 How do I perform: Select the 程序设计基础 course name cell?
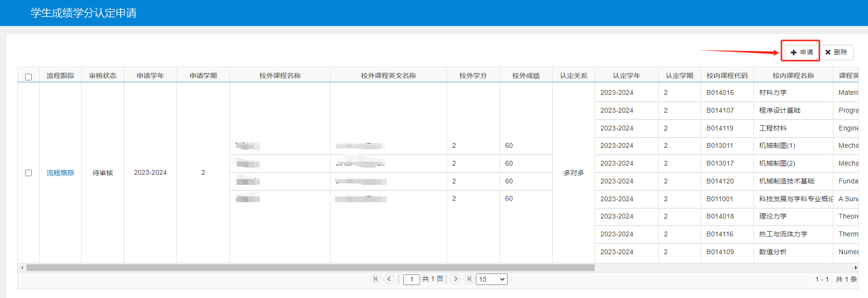pos(793,110)
